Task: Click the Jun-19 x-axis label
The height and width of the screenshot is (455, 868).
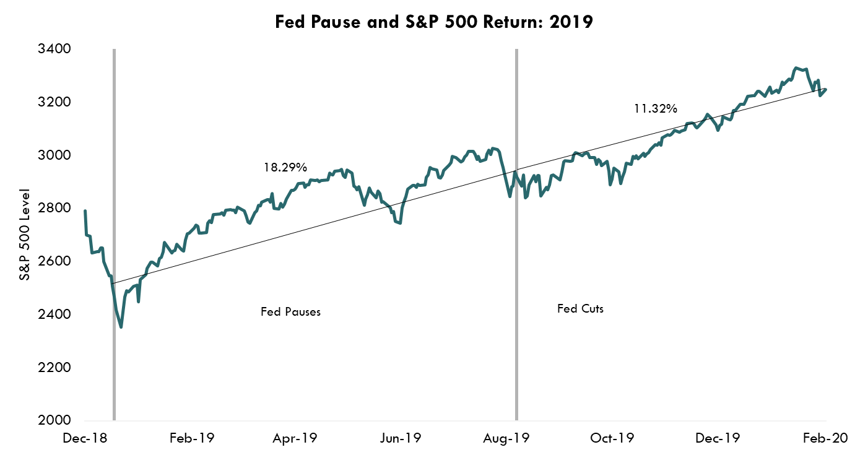Action: 399,438
